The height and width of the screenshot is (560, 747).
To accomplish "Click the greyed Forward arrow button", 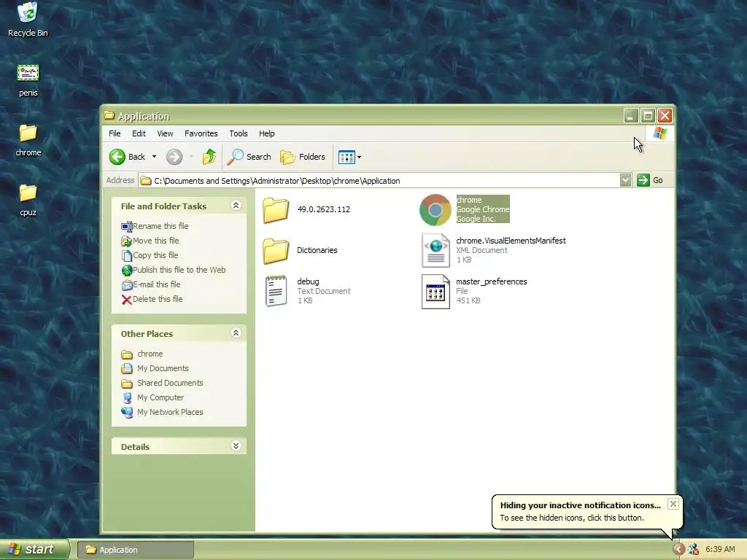I will coord(174,157).
